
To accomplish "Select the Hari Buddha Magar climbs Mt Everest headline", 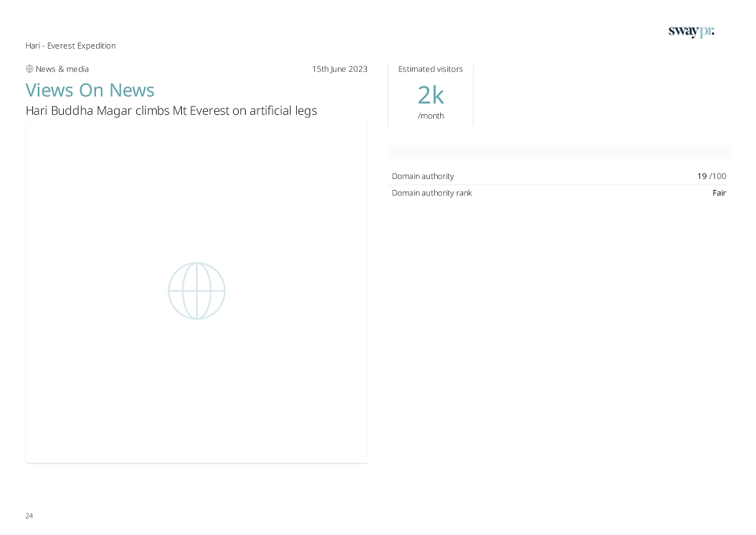I will [x=171, y=111].
